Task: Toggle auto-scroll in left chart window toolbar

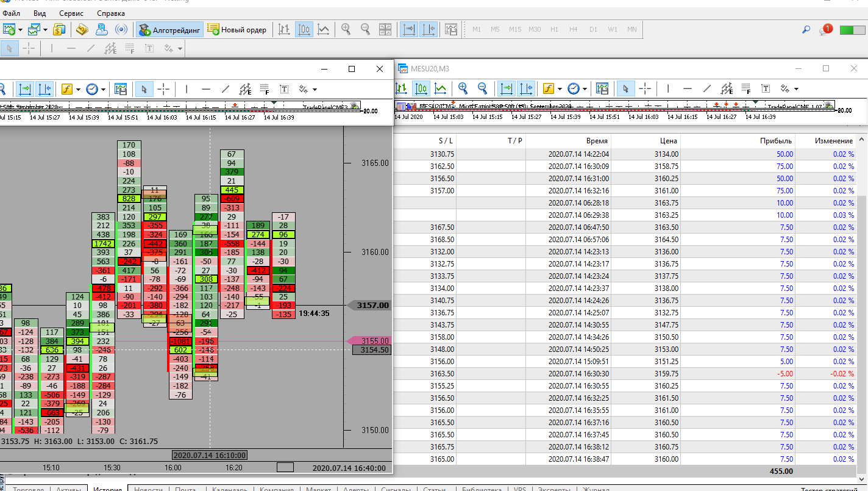Action: click(x=25, y=89)
